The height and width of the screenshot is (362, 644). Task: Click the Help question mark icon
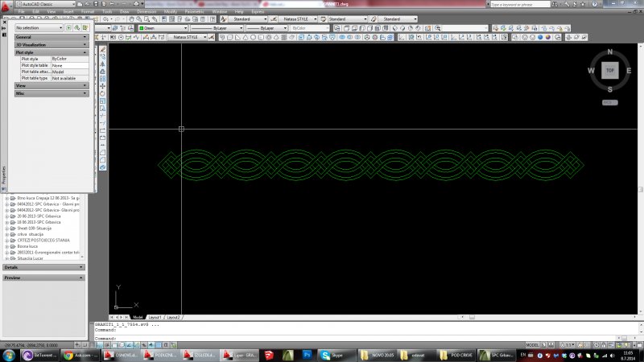coord(594,4)
